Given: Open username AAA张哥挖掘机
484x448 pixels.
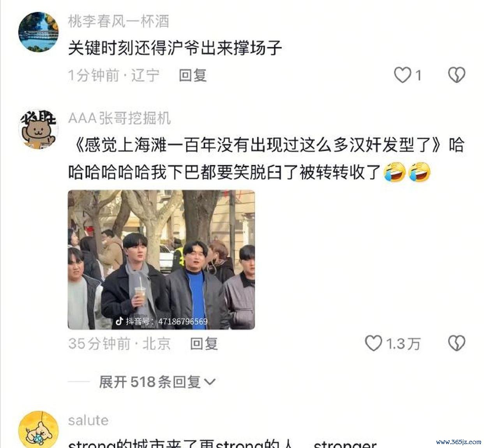Looking at the screenshot, I should (120, 118).
